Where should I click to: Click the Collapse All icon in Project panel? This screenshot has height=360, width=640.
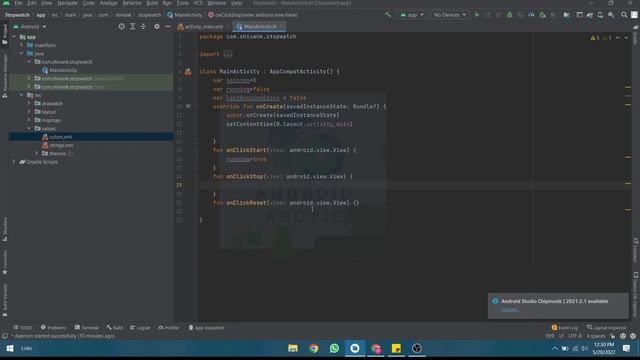pyautogui.click(x=143, y=27)
